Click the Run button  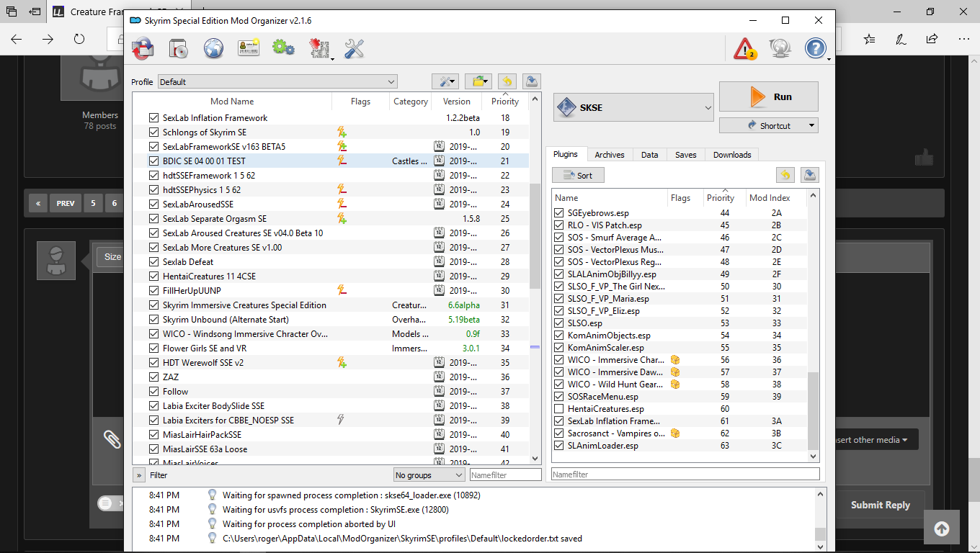coord(769,96)
